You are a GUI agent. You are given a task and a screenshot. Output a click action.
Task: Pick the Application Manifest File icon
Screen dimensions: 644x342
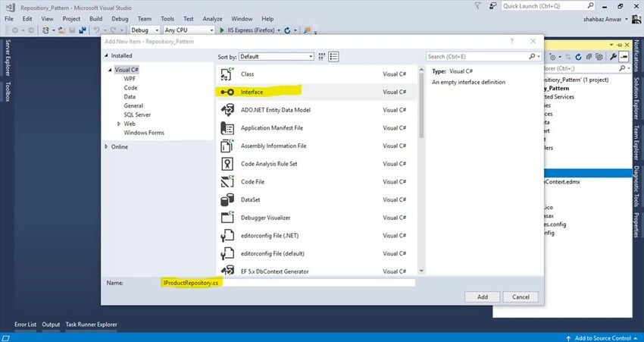227,128
